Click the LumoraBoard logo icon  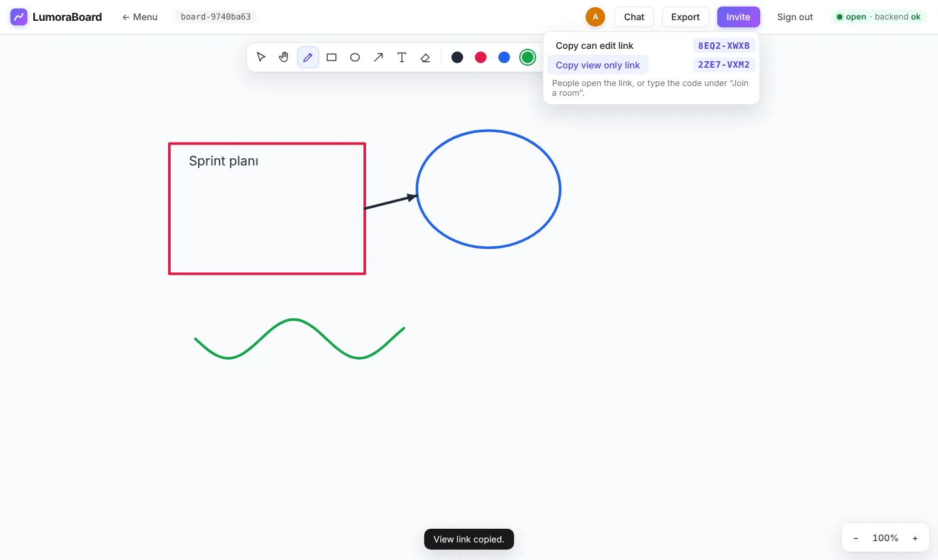click(x=19, y=17)
